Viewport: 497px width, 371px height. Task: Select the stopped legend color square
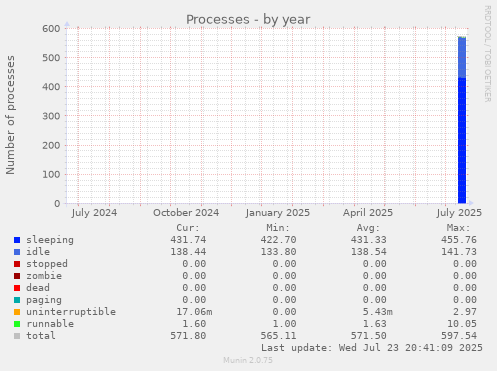click(x=17, y=264)
